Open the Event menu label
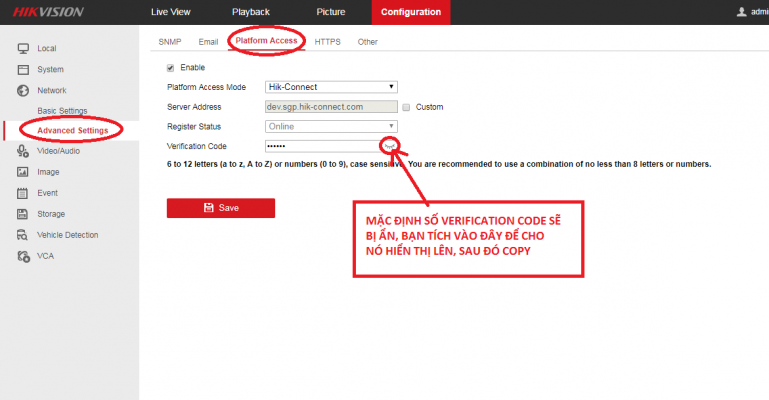Viewport: 769px width, 400px height. pyautogui.click(x=48, y=193)
